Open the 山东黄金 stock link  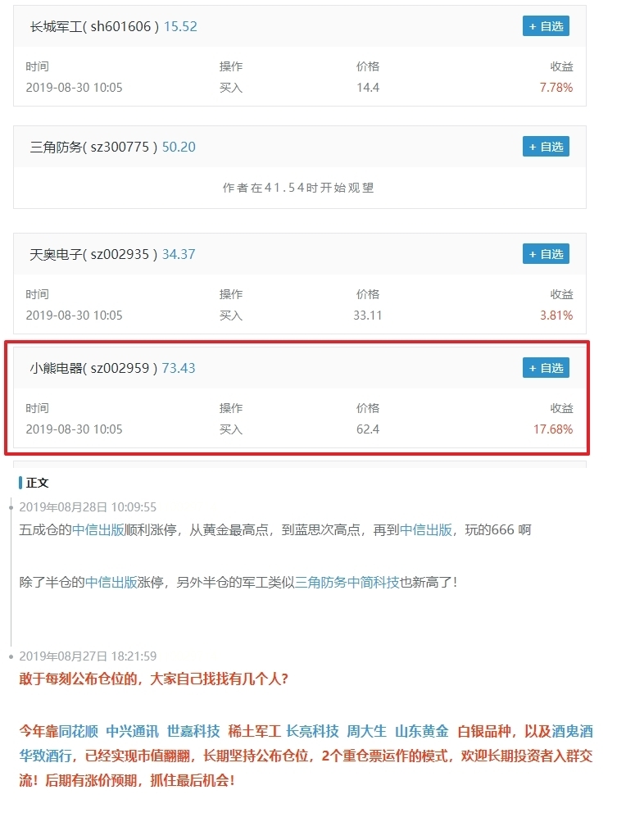422,731
